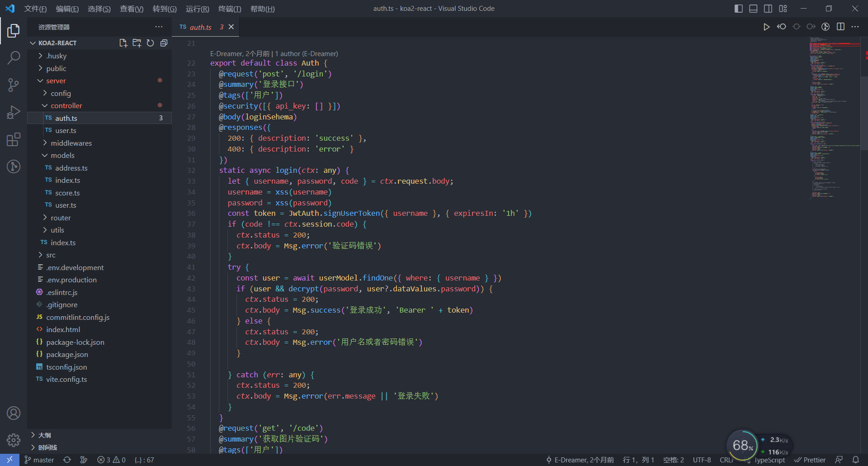Image resolution: width=868 pixels, height=466 pixels.
Task: Toggle bottom panel layout icon
Action: 753,9
